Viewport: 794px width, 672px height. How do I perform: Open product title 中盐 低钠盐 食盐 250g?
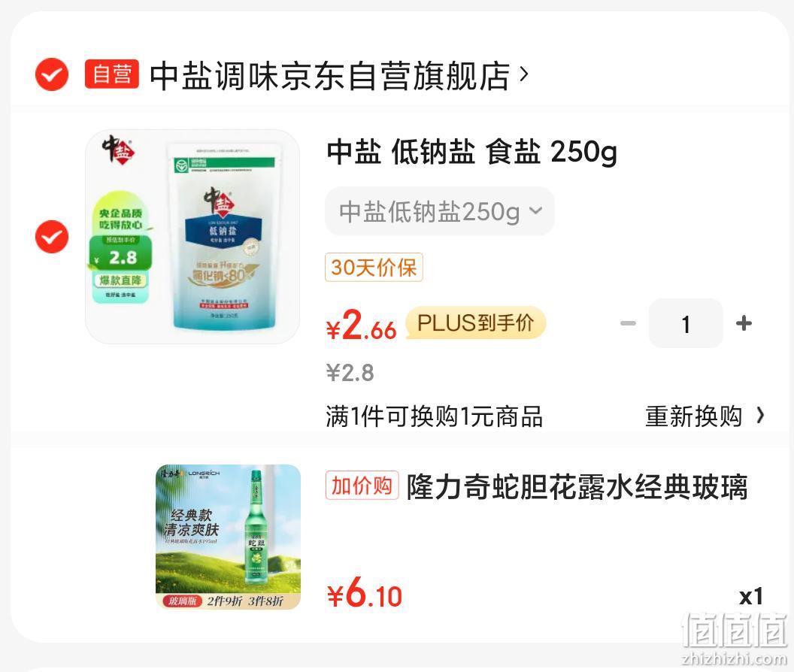pos(471,152)
